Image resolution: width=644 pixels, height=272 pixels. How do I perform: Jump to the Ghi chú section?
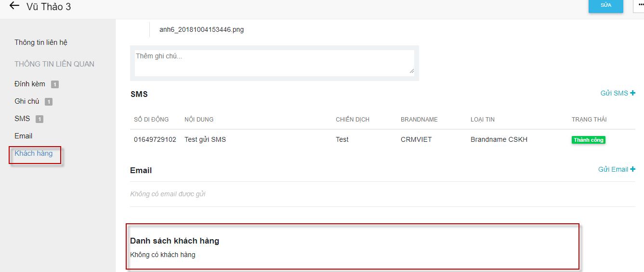coord(27,101)
